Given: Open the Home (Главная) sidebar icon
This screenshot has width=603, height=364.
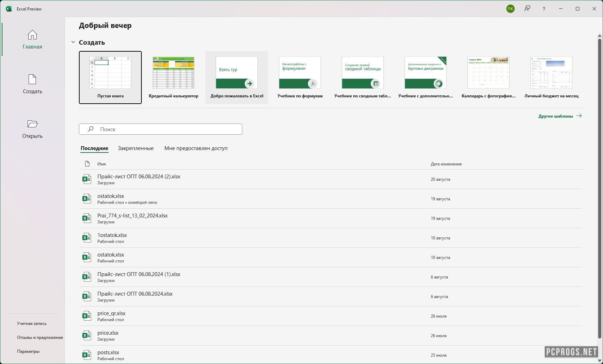Looking at the screenshot, I should tap(32, 35).
